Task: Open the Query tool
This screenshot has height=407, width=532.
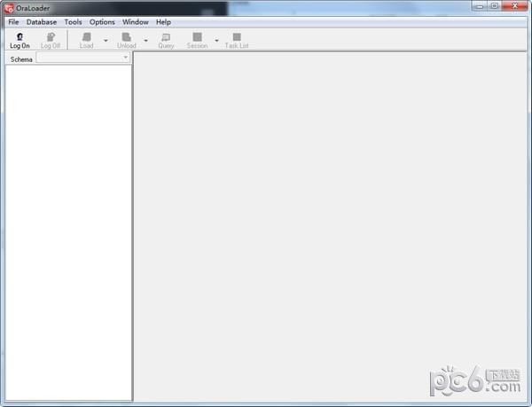Action: [166, 40]
